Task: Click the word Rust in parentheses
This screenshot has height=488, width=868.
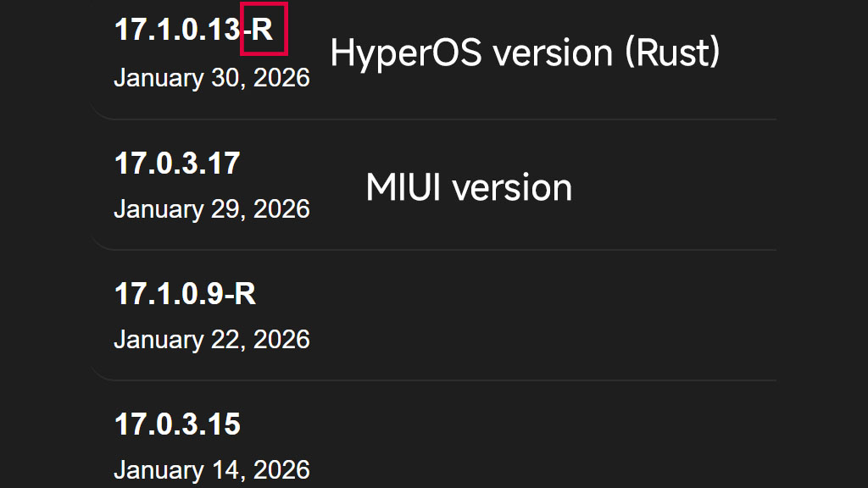Action: click(672, 53)
